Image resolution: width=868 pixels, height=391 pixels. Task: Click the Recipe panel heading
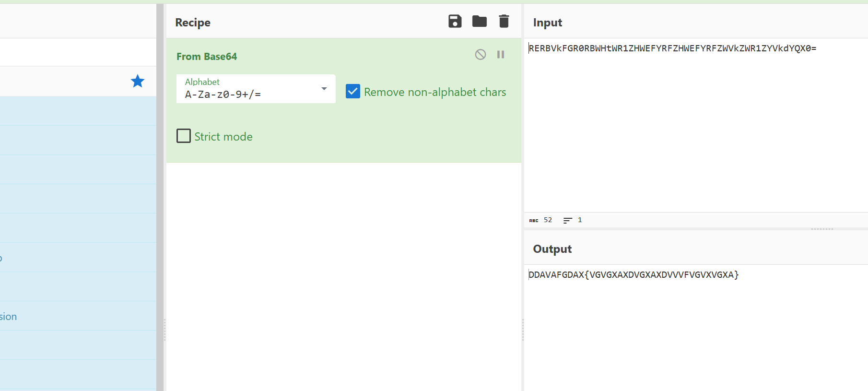[x=193, y=23]
